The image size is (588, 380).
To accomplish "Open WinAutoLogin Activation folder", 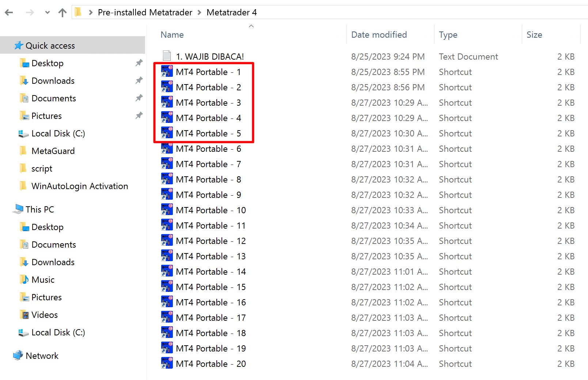I will pyautogui.click(x=80, y=186).
